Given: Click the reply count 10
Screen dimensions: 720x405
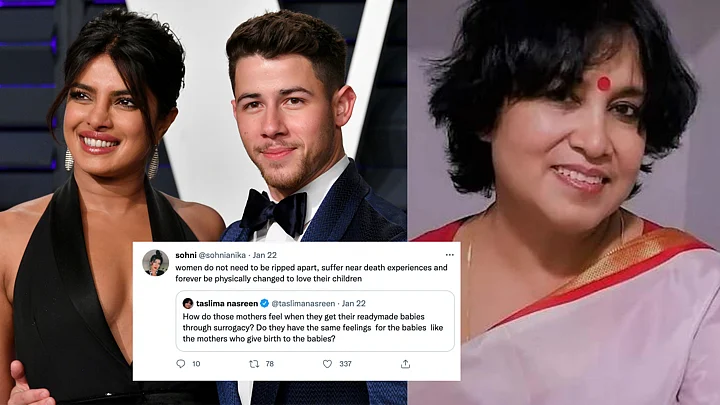Looking at the screenshot, I should tap(196, 364).
